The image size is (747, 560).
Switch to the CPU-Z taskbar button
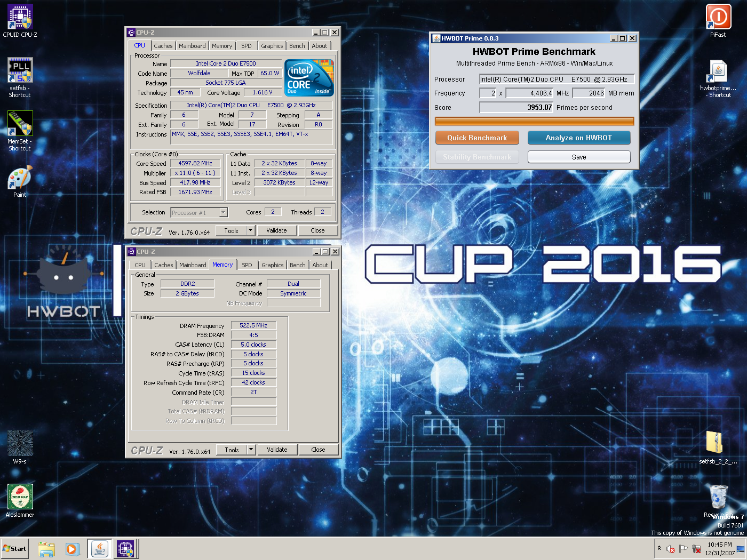[125, 549]
